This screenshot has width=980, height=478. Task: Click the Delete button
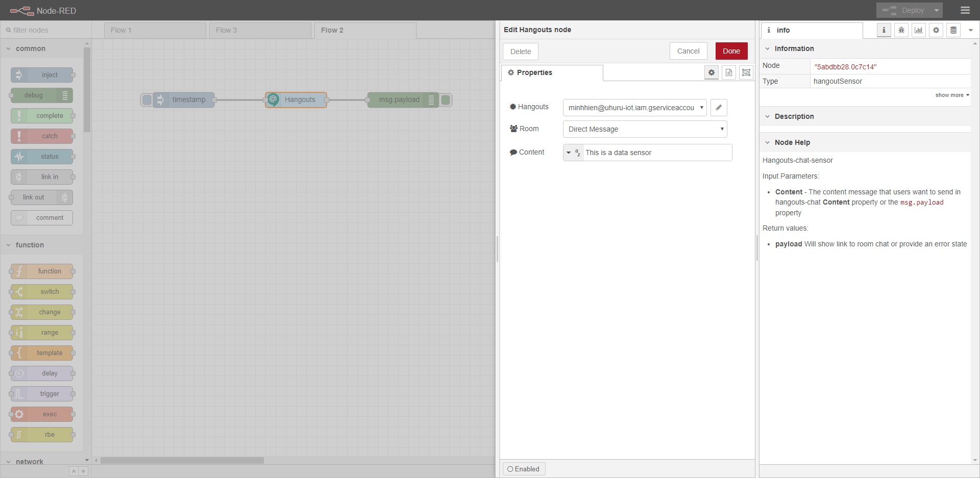point(521,52)
